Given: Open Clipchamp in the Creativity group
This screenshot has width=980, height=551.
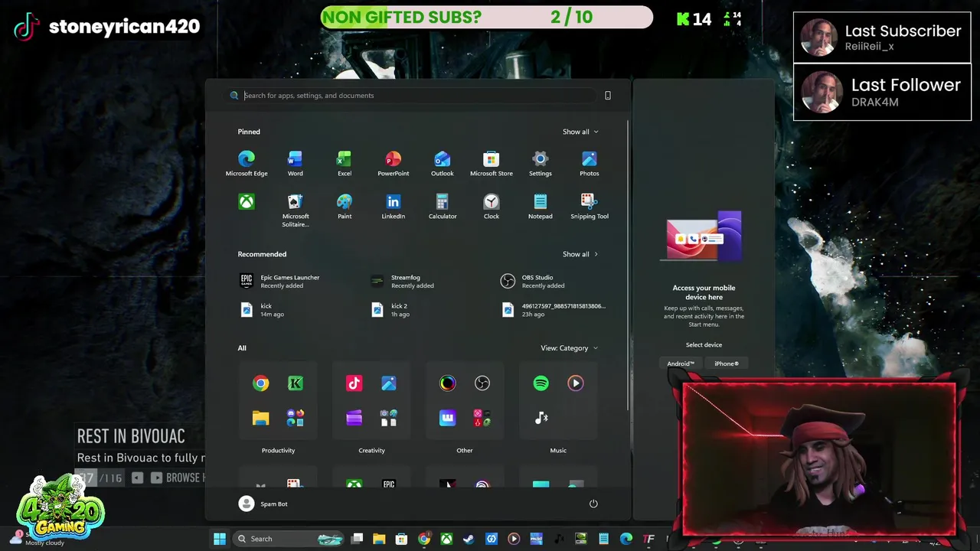Looking at the screenshot, I should tap(354, 418).
